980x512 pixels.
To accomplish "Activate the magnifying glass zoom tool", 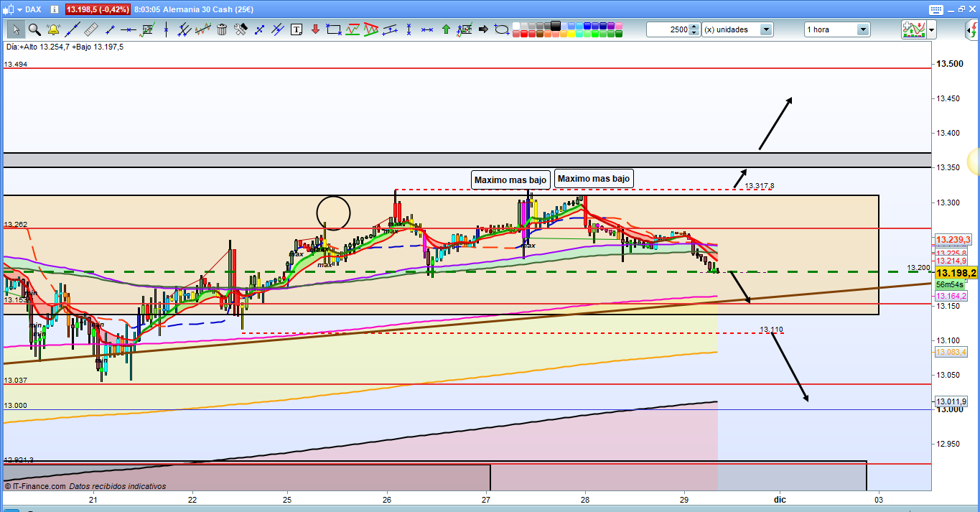I will 34,29.
